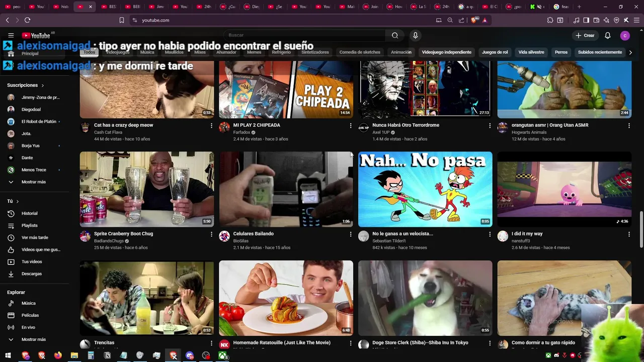Open more options for orangutan asmr video
Image resolution: width=644 pixels, height=362 pixels.
point(629,126)
